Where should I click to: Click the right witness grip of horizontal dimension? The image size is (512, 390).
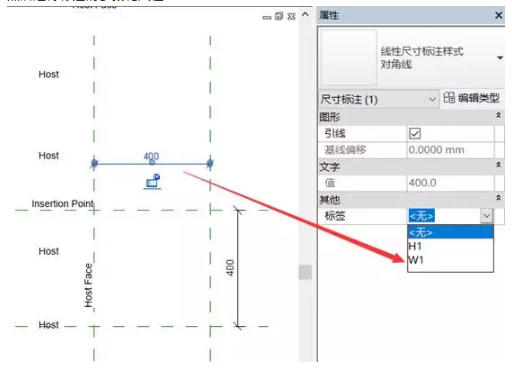coord(210,163)
